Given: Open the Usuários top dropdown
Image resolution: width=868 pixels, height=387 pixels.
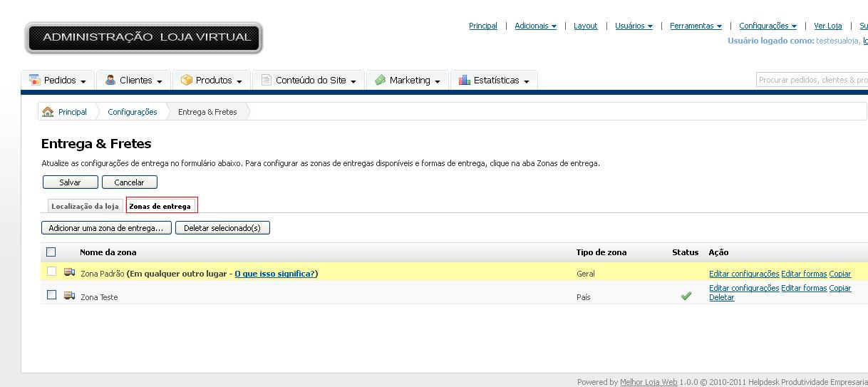Looking at the screenshot, I should pyautogui.click(x=634, y=26).
